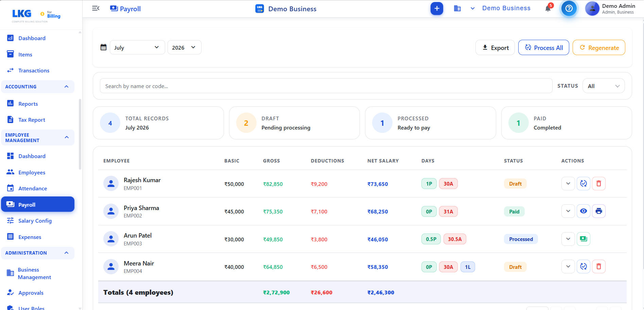Open the business building icon in header
The width and height of the screenshot is (644, 310).
[x=457, y=8]
